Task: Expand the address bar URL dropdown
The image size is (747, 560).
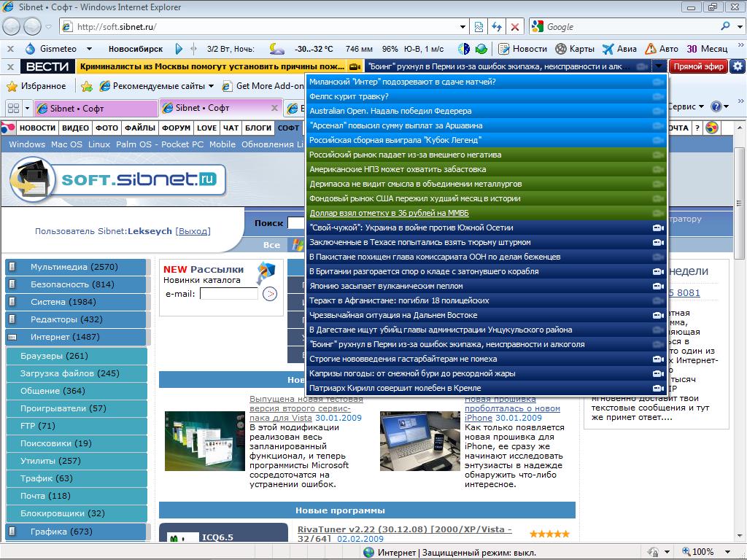Action: click(463, 27)
